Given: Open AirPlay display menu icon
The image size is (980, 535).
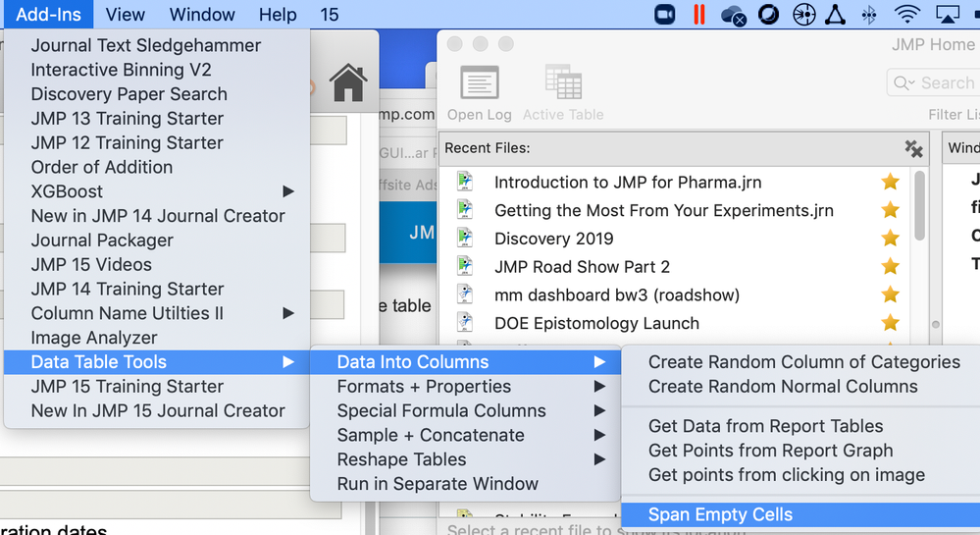Looking at the screenshot, I should click(x=947, y=15).
